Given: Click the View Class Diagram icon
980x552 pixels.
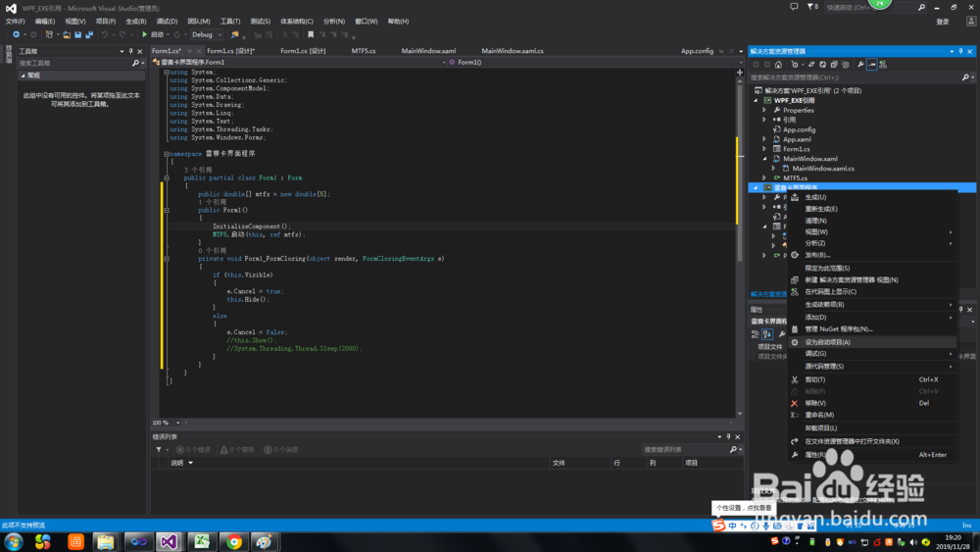Looking at the screenshot, I should pyautogui.click(x=883, y=65).
